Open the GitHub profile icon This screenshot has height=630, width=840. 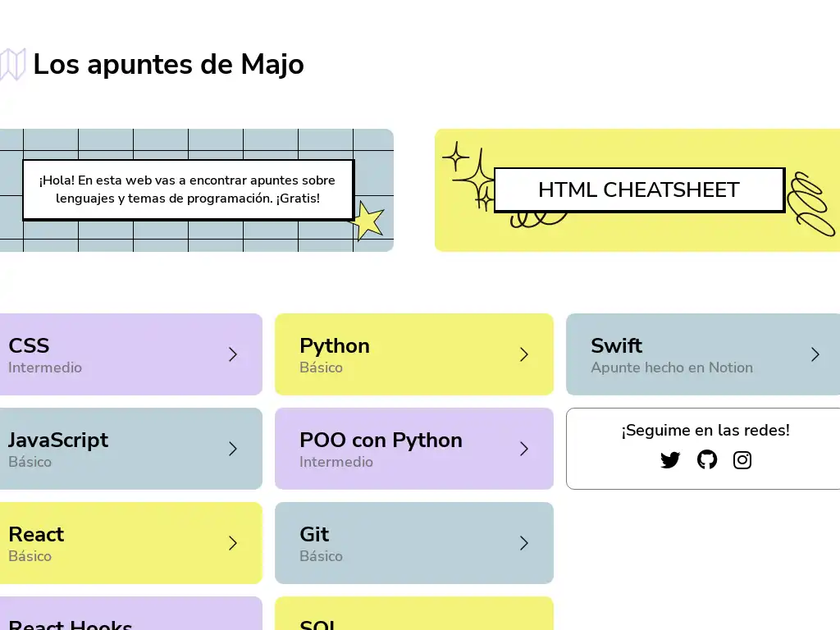706,459
